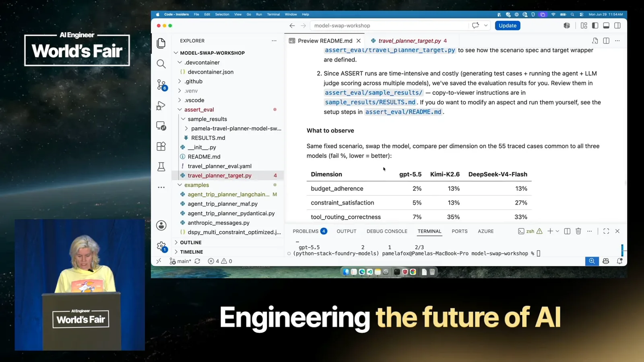
Task: Split the editor to the right
Action: 606,41
